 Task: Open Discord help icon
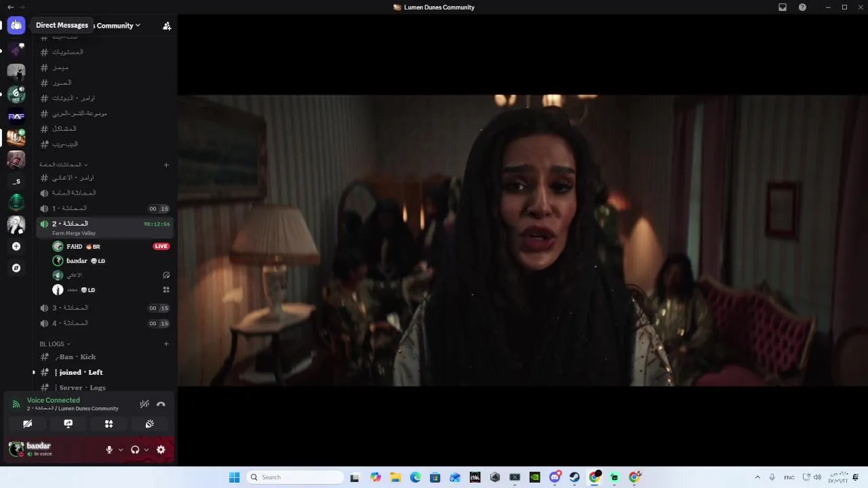click(x=803, y=7)
